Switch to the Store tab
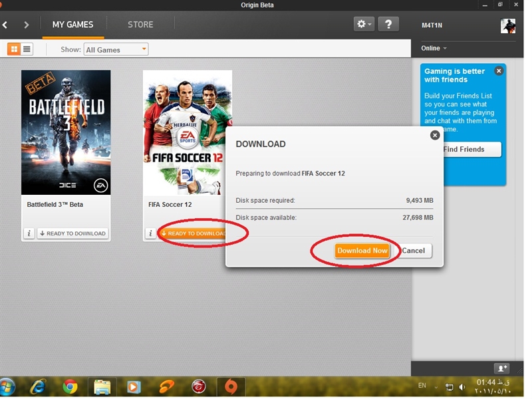Screen dimensions: 532x399 click(140, 25)
